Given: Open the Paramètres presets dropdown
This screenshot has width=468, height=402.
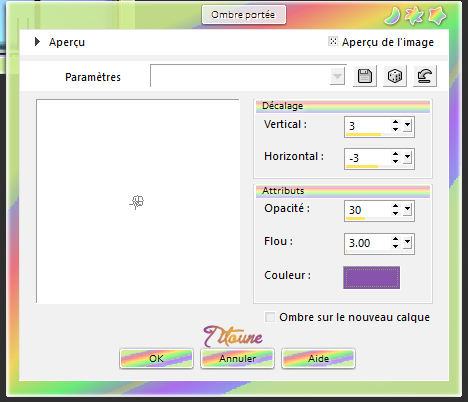Looking at the screenshot, I should [x=337, y=76].
